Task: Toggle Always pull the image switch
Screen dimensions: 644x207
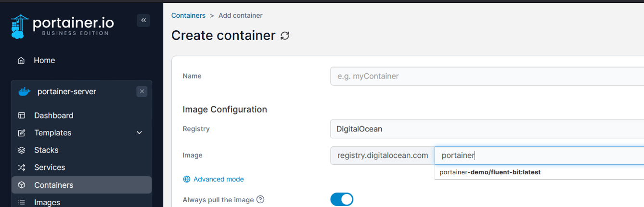Action: click(x=342, y=199)
